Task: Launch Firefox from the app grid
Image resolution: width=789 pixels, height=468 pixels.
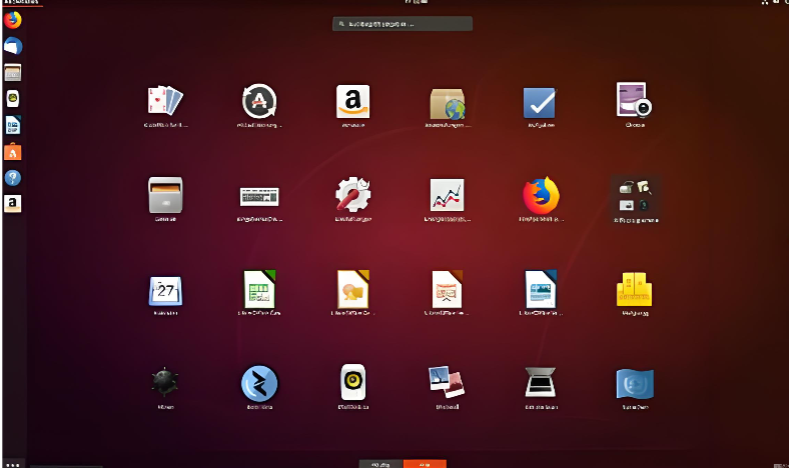Action: (x=541, y=195)
